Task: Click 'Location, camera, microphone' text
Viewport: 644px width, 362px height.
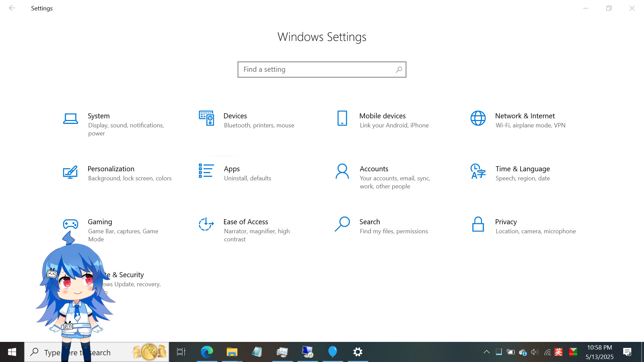Action: click(x=536, y=231)
